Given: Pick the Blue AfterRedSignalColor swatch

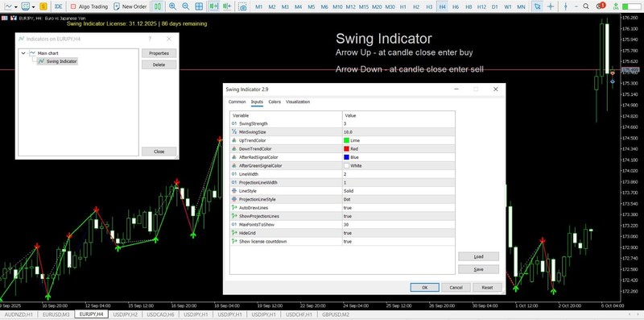Looking at the screenshot, I should (x=347, y=157).
